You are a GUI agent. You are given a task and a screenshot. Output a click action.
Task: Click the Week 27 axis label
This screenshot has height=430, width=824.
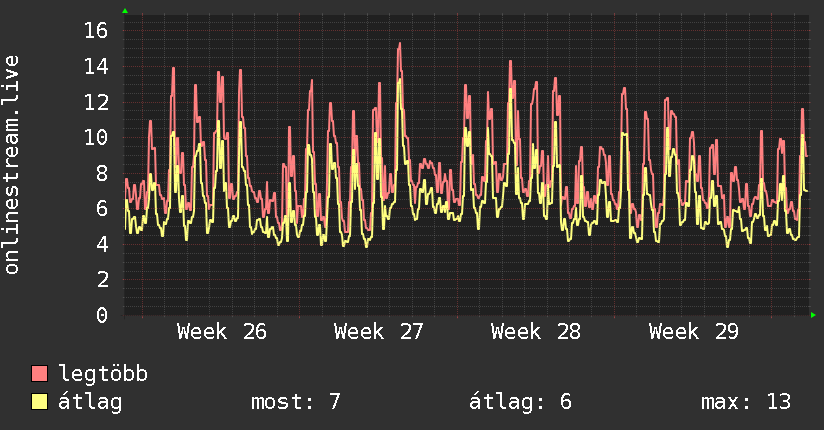click(x=378, y=332)
